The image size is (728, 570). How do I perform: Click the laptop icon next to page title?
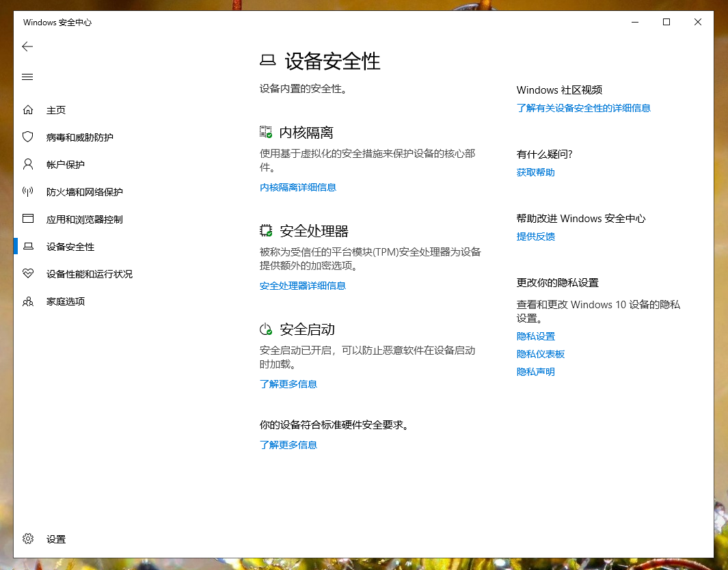coord(267,61)
